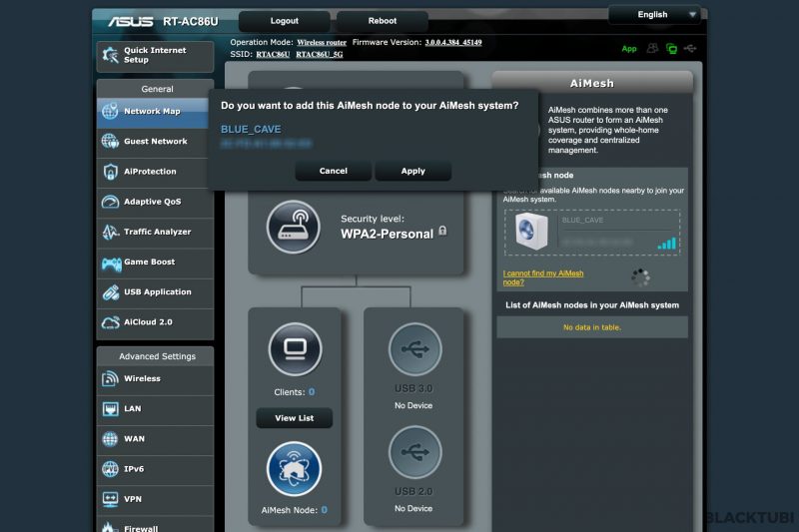Click the Logout button
799x532 pixels.
click(285, 21)
